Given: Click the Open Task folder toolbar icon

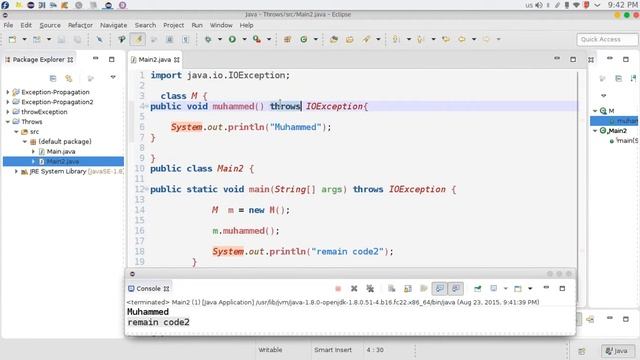Looking at the screenshot, I should click(350, 40).
